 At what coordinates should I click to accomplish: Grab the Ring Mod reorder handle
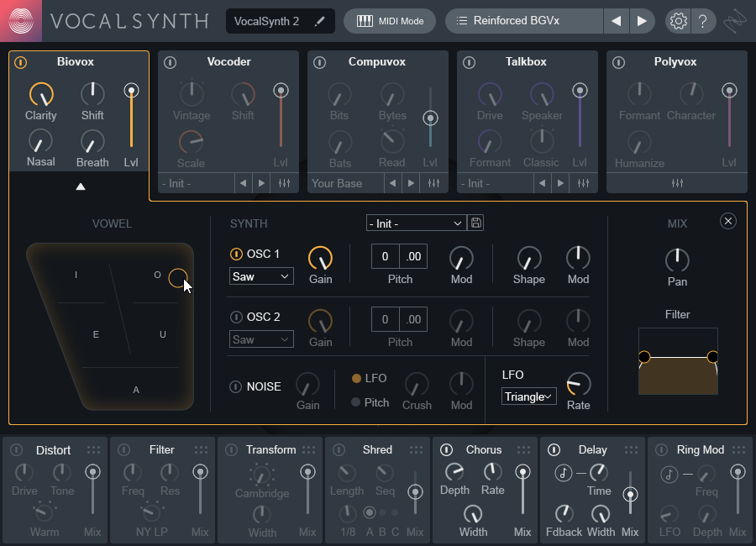point(738,449)
